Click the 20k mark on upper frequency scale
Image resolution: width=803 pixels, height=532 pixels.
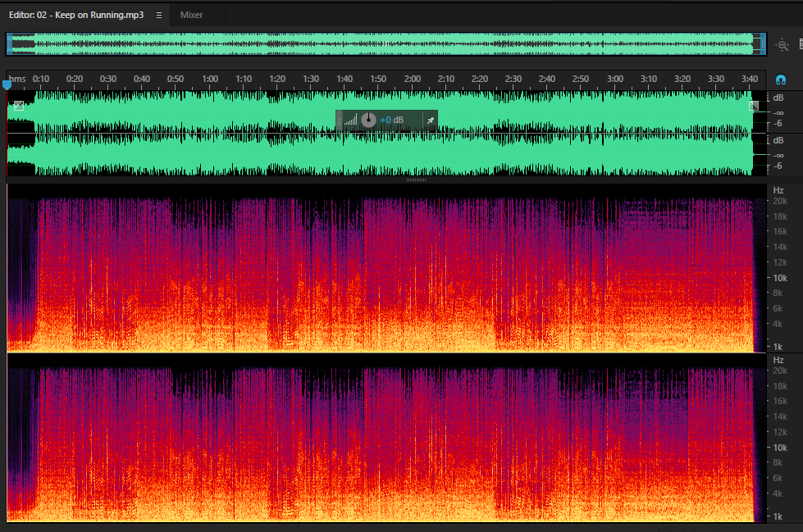[x=780, y=201]
